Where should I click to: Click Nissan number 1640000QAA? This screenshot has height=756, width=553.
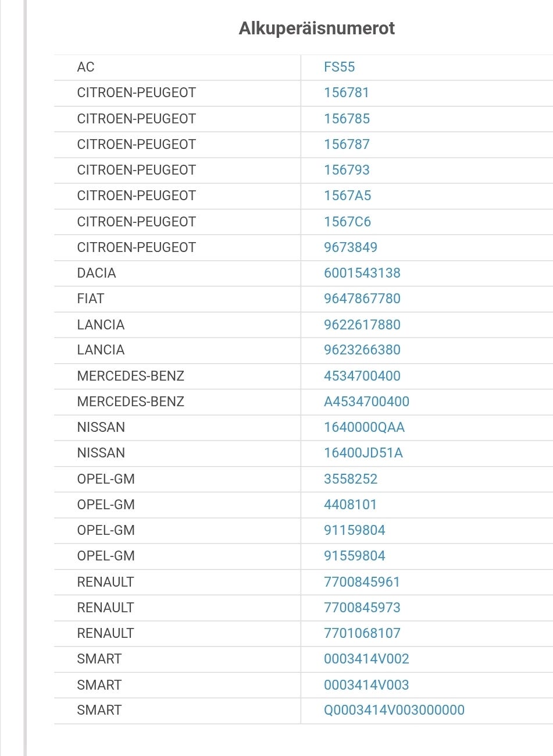coord(364,427)
